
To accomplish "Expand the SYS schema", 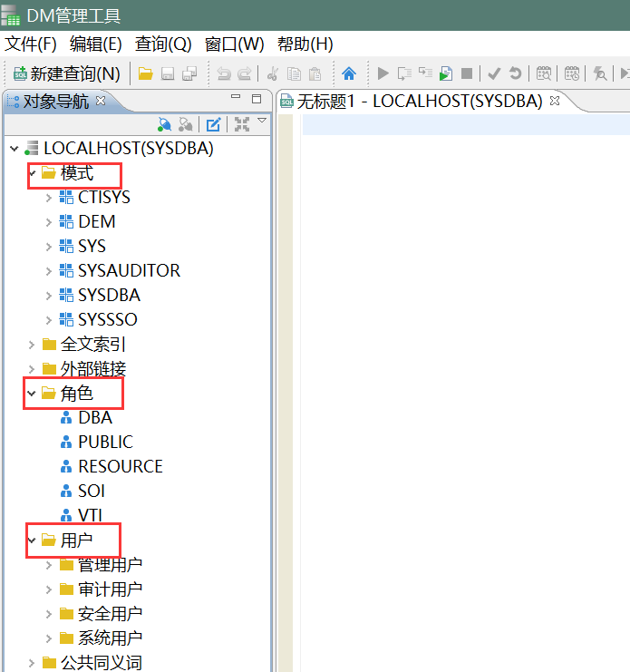I will click(48, 247).
